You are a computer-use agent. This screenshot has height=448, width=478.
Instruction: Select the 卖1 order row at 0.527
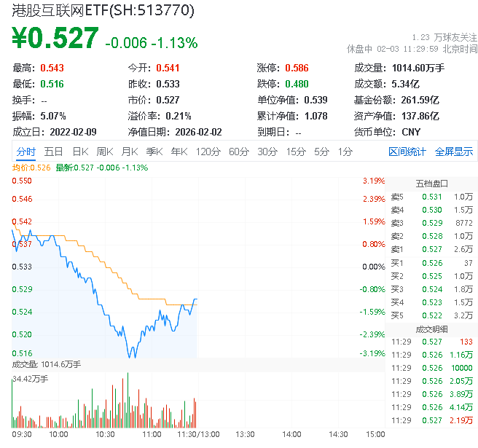click(431, 249)
